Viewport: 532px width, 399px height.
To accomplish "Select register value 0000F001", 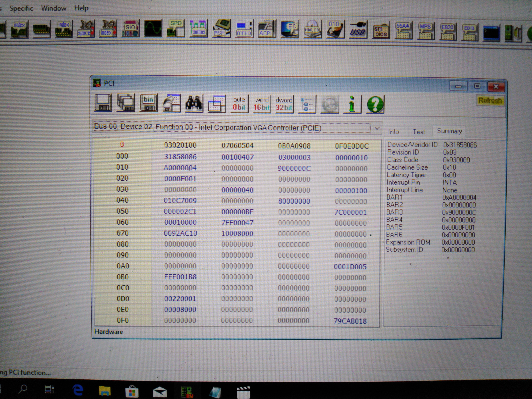I will click(x=180, y=179).
